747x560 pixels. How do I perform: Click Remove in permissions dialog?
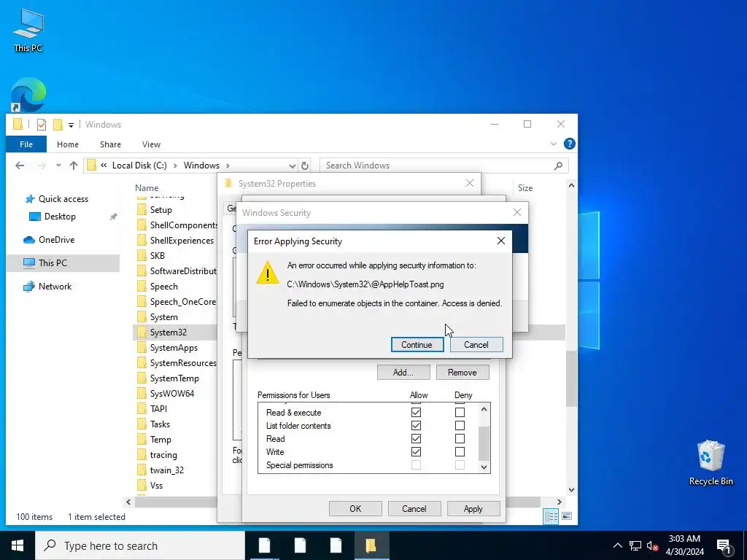462,373
